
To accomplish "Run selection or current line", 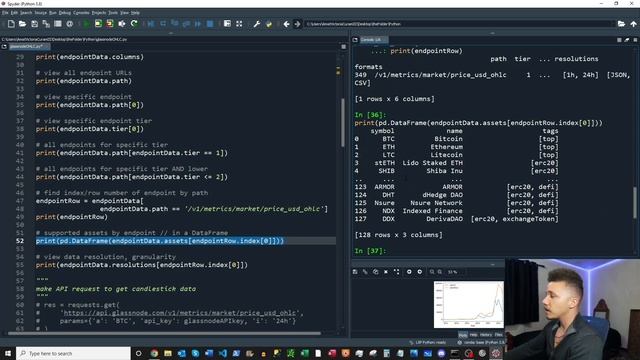I will [x=122, y=24].
